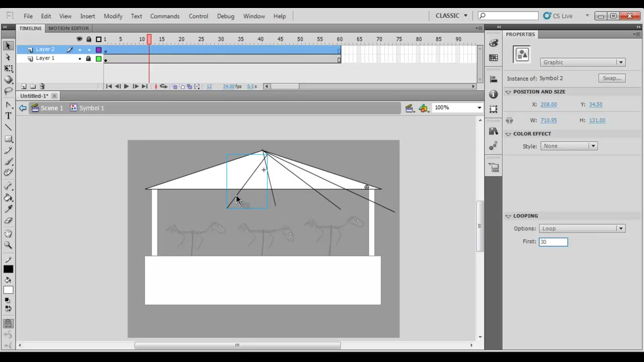Toggle Layer 1 visibility dot
644x362 pixels.
[x=79, y=59]
